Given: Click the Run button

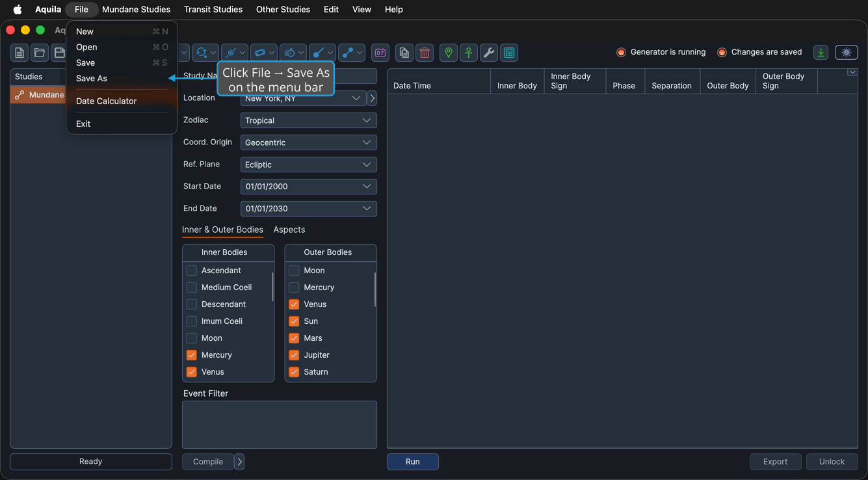Looking at the screenshot, I should pyautogui.click(x=413, y=462).
